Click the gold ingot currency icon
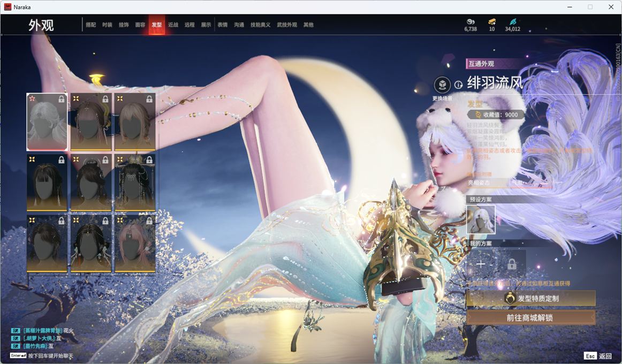This screenshot has width=622, height=364. point(492,21)
